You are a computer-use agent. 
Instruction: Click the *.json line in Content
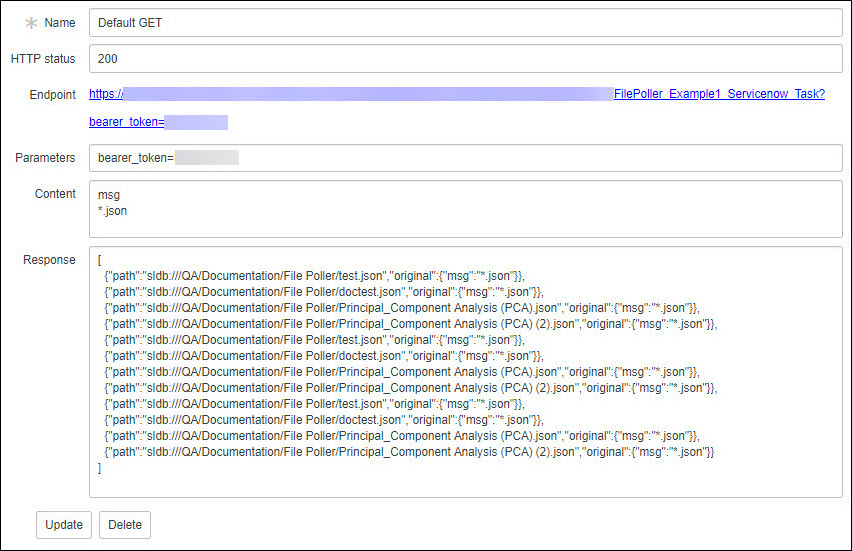tap(112, 211)
